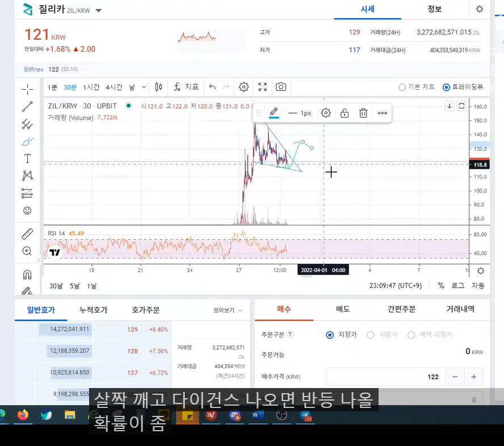Select the 날 daily interval
This screenshot has height=446, width=504.
coord(132,87)
